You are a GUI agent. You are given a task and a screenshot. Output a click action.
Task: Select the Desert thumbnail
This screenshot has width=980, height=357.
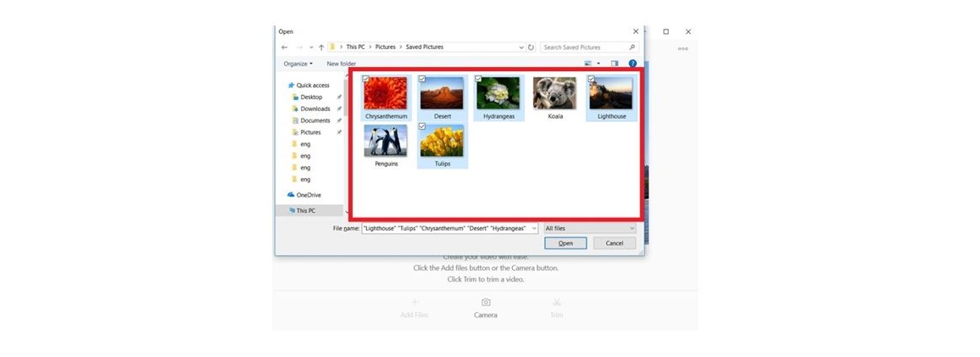coord(442,93)
